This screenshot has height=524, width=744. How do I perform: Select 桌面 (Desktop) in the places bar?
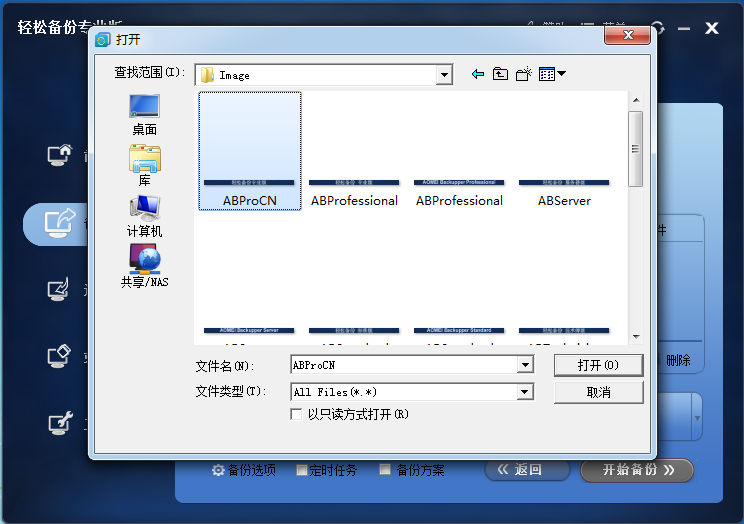click(x=144, y=115)
